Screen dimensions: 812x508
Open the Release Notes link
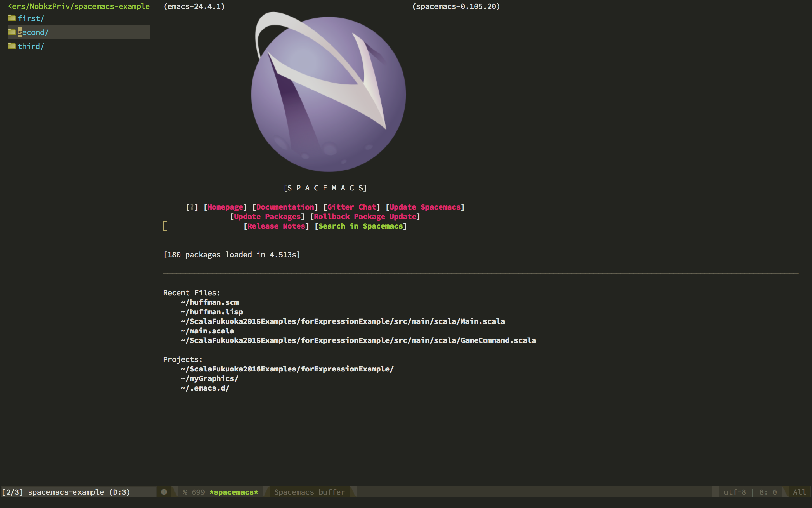[x=276, y=226]
